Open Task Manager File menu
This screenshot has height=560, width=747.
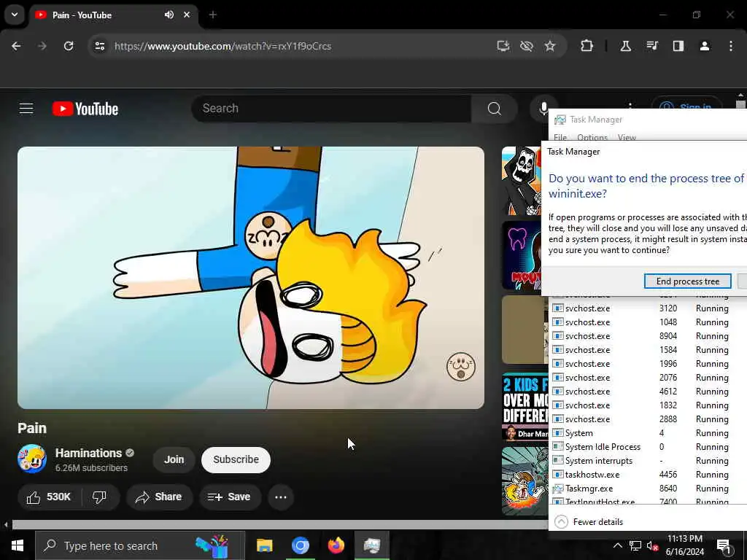[560, 138]
